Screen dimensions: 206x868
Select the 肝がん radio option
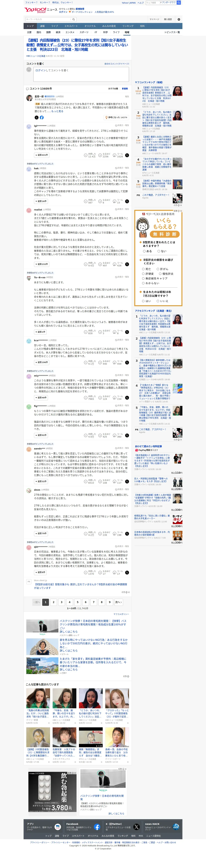point(158,269)
